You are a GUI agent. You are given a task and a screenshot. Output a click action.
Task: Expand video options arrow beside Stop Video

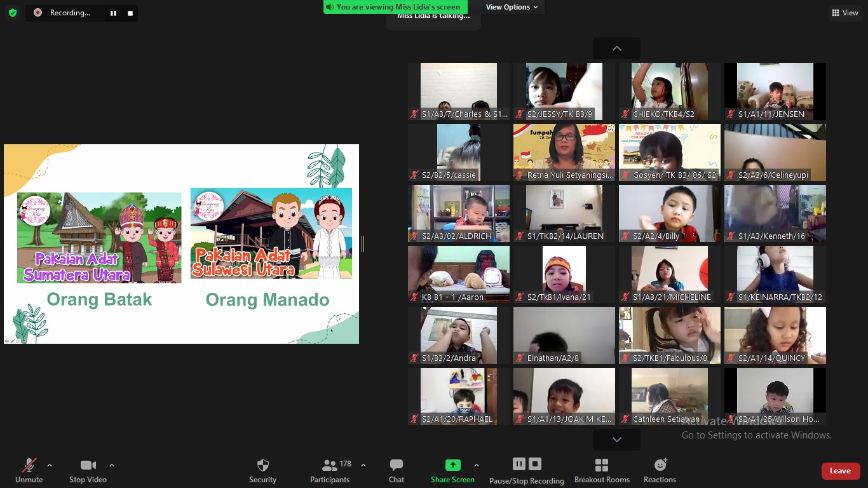(112, 465)
